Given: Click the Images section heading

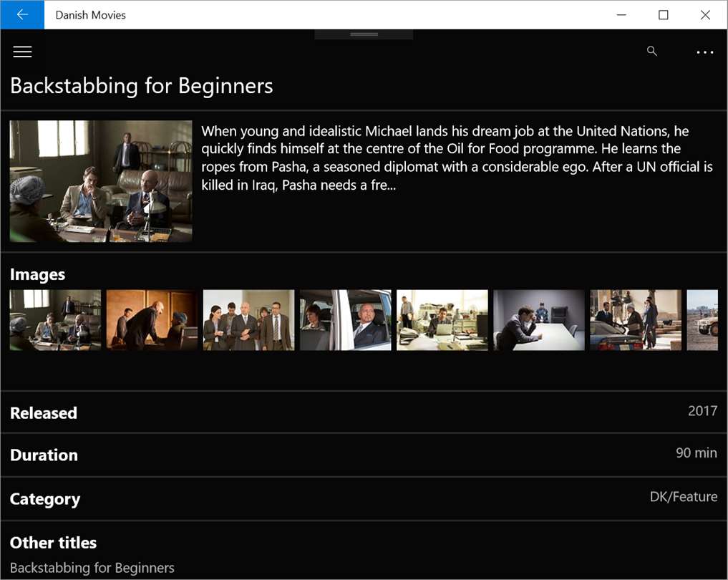Looking at the screenshot, I should click(38, 274).
